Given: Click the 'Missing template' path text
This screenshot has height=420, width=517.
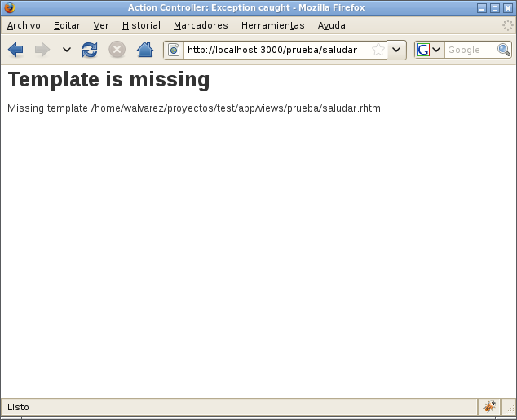Looking at the screenshot, I should (x=195, y=108).
